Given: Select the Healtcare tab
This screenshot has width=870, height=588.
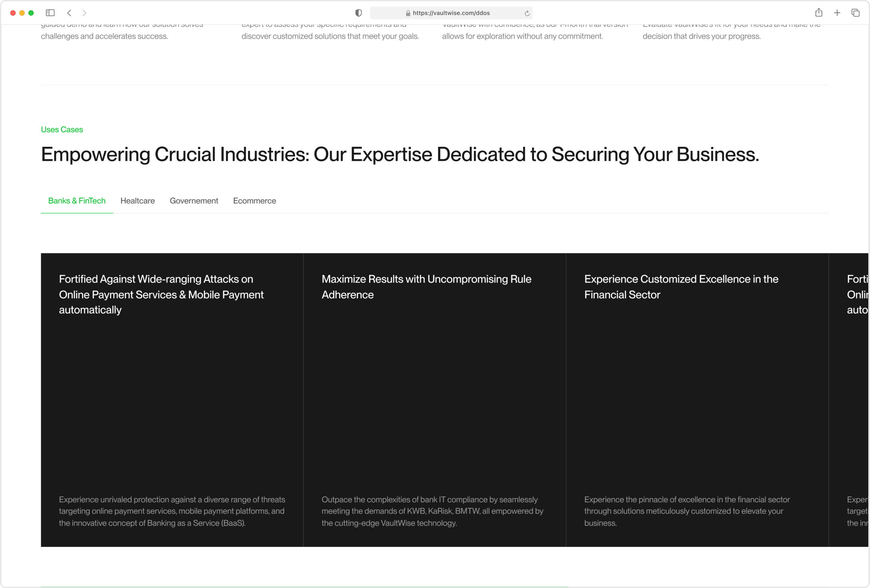Looking at the screenshot, I should click(137, 201).
